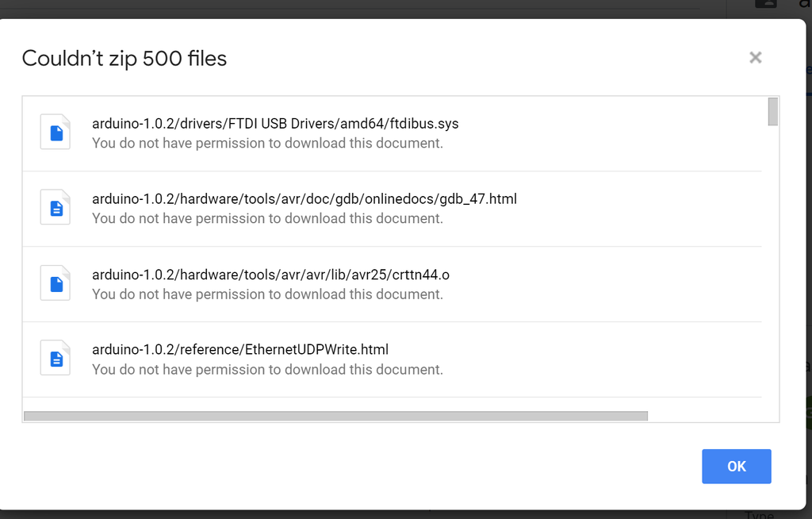Click the Type label behind the dialog
This screenshot has height=519, width=812.
760,514
